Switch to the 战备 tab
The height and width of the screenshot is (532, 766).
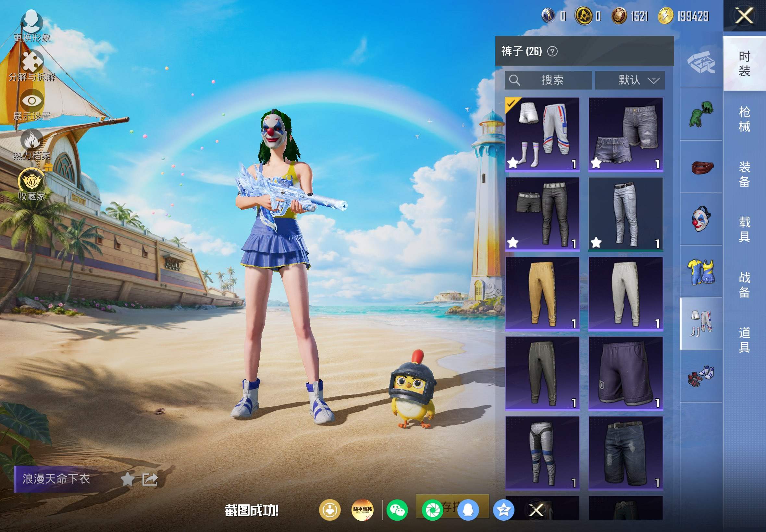[x=744, y=285]
